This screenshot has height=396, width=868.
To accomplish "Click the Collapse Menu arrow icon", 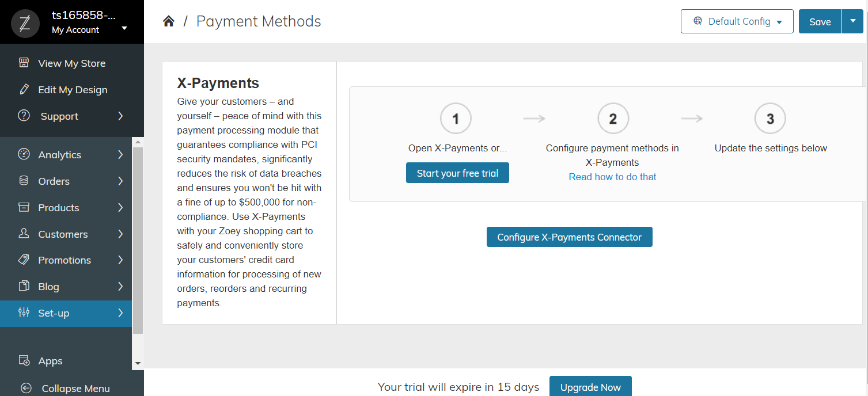I will pos(26,388).
